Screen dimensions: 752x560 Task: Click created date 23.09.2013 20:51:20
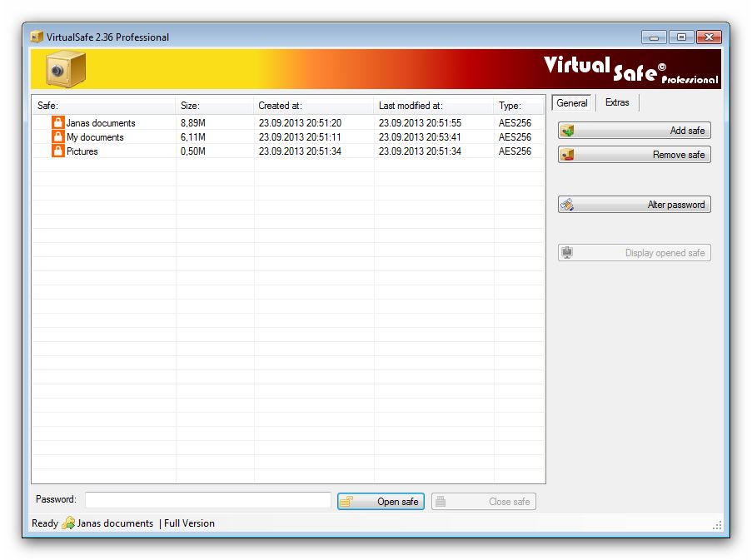tap(300, 123)
